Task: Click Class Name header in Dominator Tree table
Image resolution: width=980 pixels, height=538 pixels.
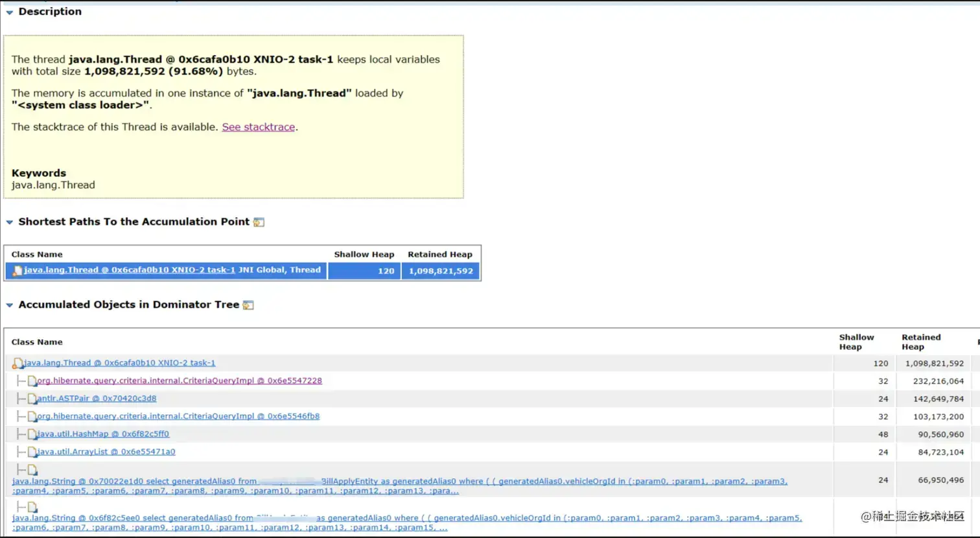Action: [x=37, y=342]
